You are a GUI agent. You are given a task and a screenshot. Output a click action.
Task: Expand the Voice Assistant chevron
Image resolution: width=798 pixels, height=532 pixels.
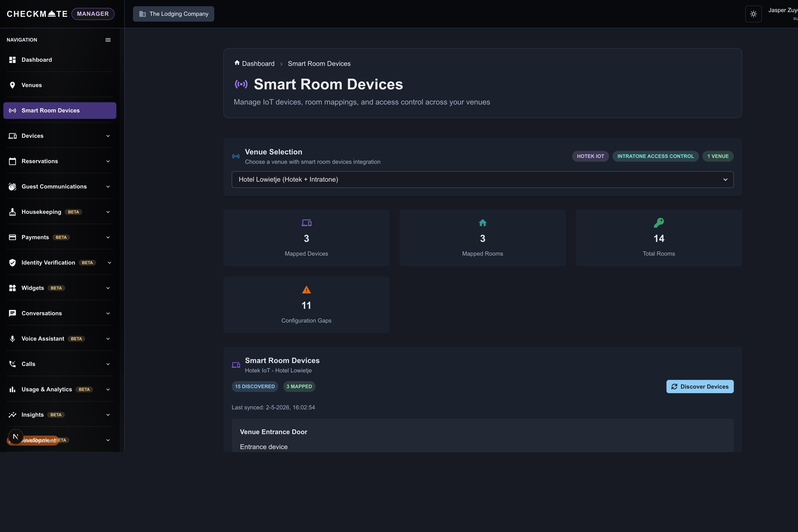108,339
